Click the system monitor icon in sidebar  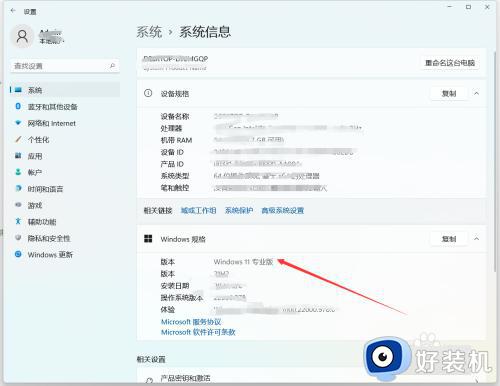click(x=18, y=90)
